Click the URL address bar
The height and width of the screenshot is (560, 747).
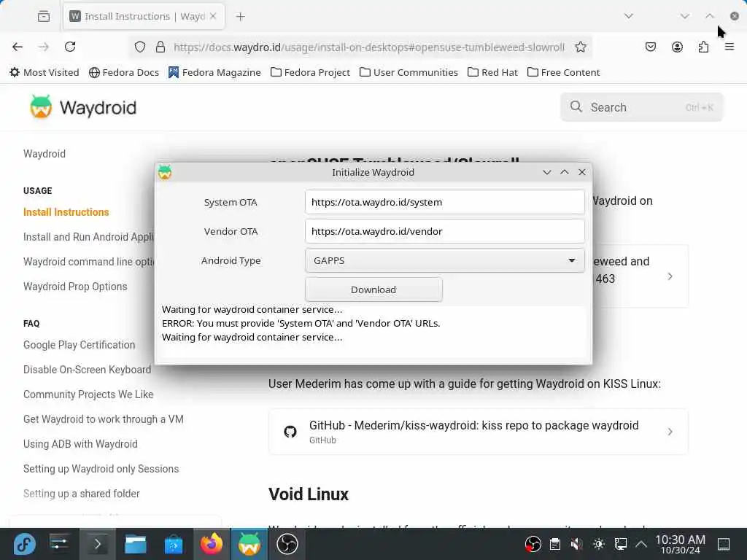[x=368, y=47]
